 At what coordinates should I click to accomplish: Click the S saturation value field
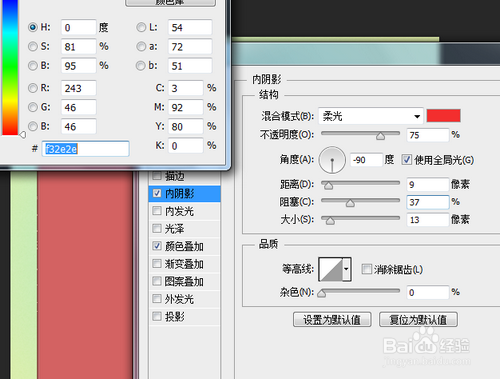coord(79,47)
